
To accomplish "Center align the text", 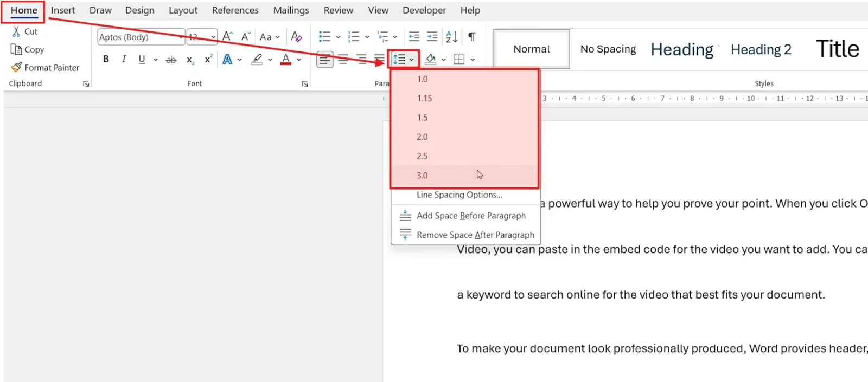I will pos(343,59).
